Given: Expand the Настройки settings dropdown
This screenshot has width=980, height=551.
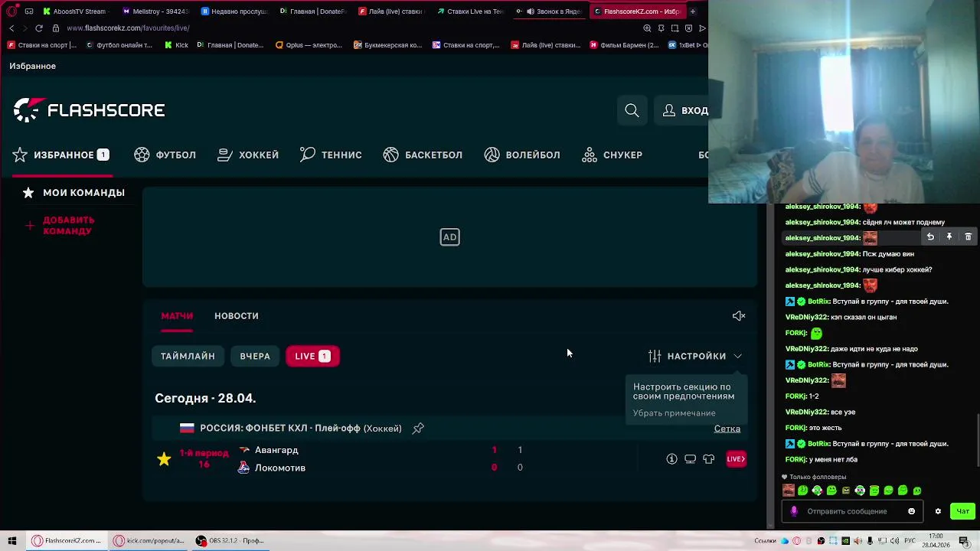Looking at the screenshot, I should tap(695, 356).
